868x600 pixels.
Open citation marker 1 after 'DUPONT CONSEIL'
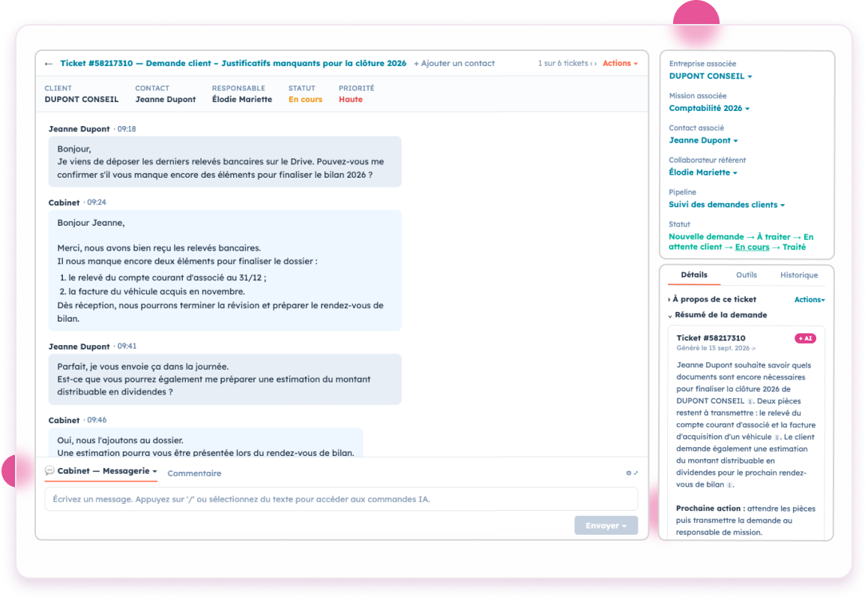tap(750, 402)
